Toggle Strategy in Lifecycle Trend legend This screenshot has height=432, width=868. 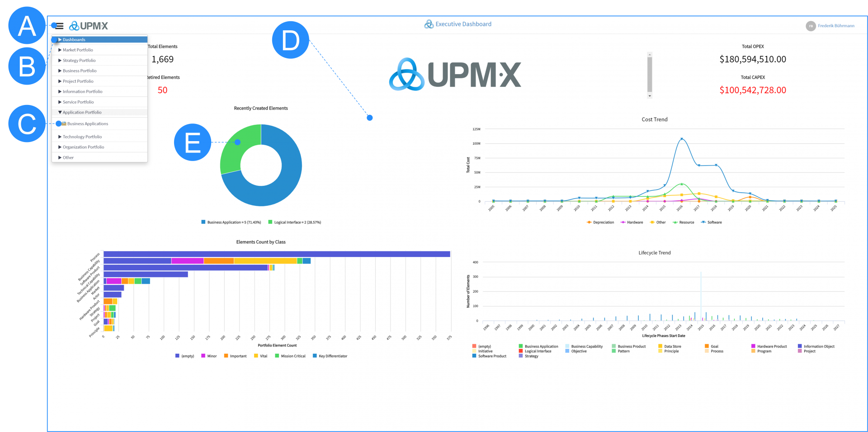[528, 356]
